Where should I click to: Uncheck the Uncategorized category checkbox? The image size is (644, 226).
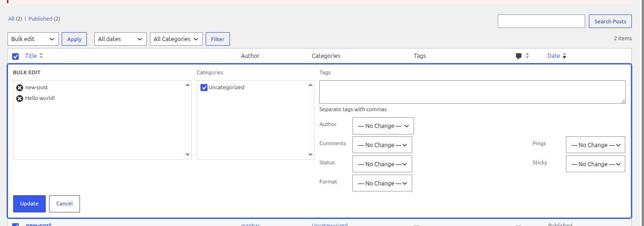[x=204, y=88]
